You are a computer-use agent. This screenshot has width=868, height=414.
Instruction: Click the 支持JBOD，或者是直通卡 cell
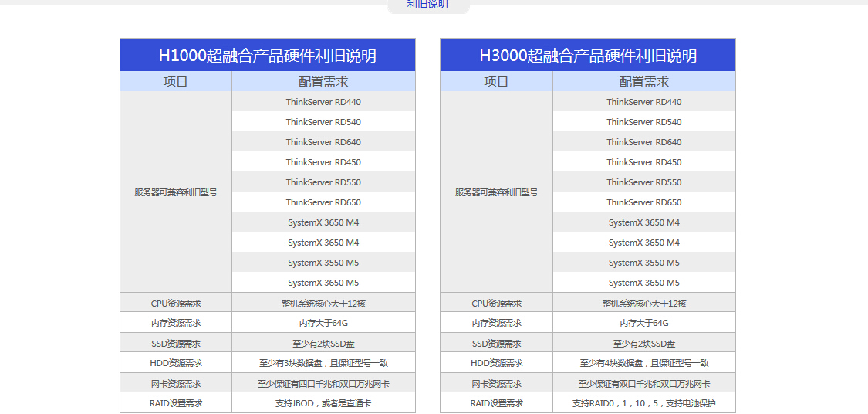[323, 403]
